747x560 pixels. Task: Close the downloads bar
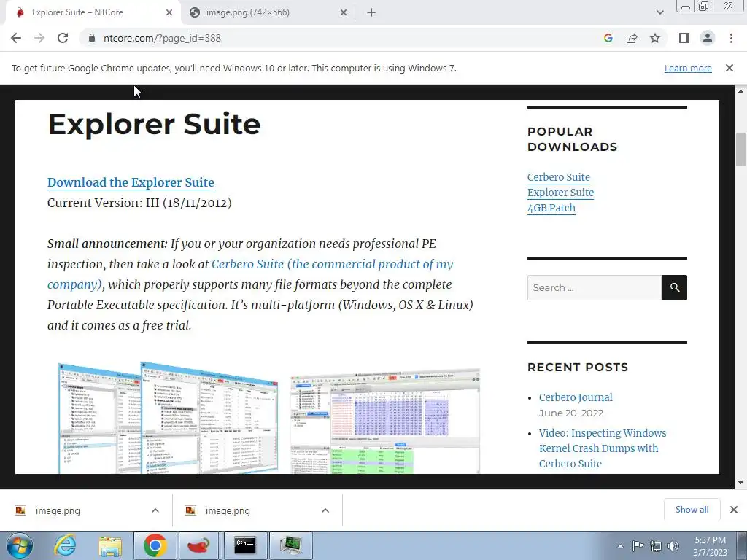[x=734, y=510]
